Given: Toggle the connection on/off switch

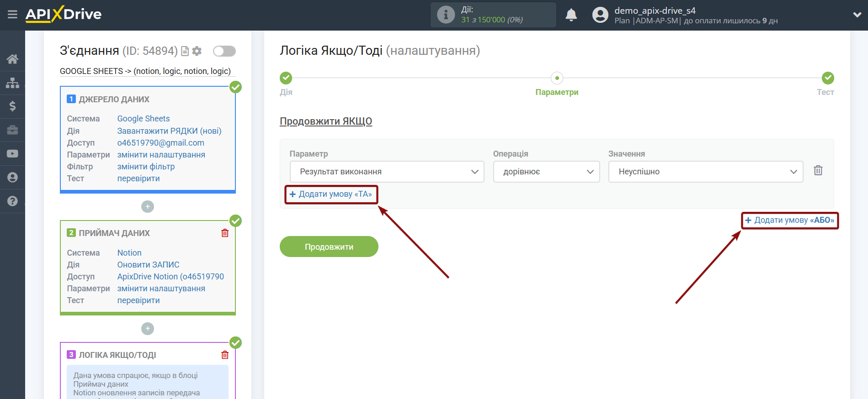Looking at the screenshot, I should (x=224, y=51).
